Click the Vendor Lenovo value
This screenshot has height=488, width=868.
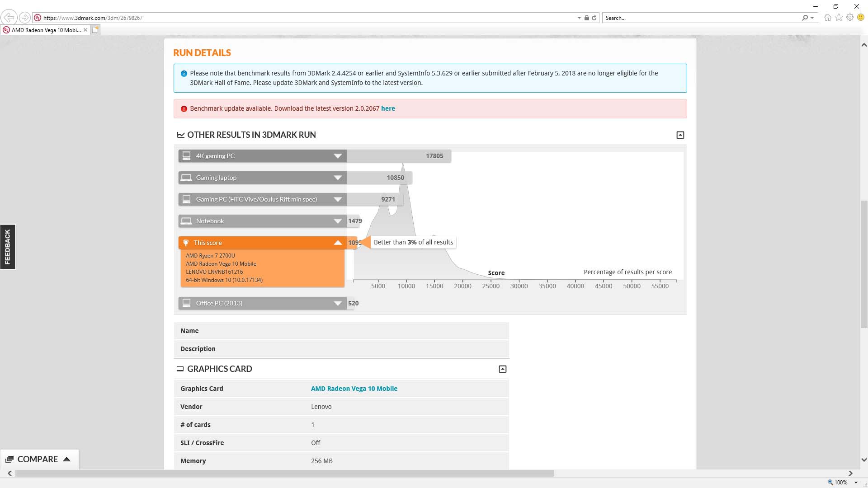(x=321, y=407)
